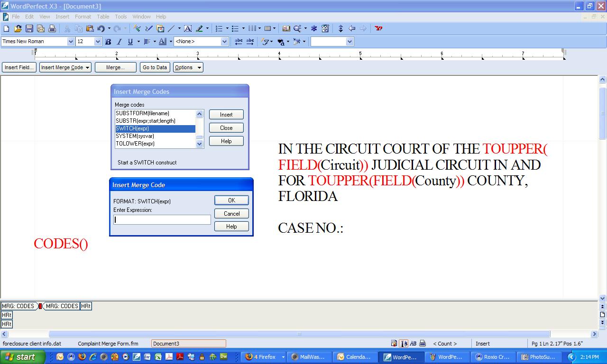Click the Print icon in the toolbar
The image size is (607, 364).
tap(52, 28)
